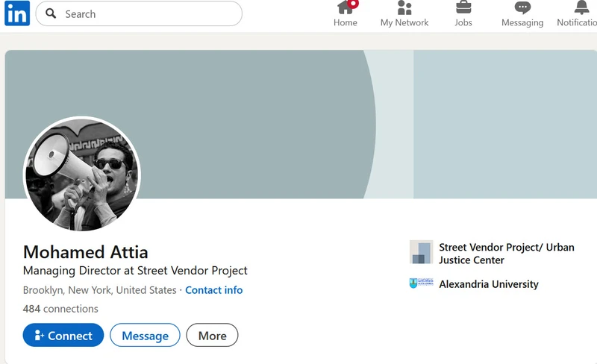This screenshot has height=364, width=597.
Task: Click the search magnifying glass icon
Action: click(51, 13)
